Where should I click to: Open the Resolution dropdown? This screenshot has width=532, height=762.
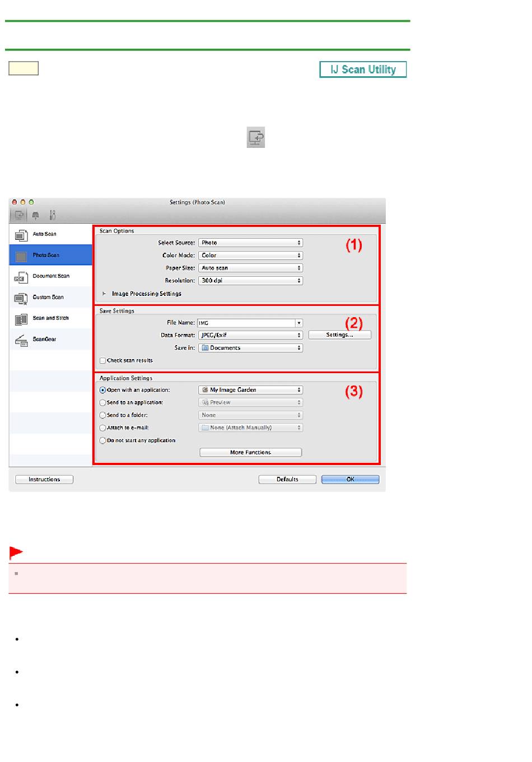[250, 281]
